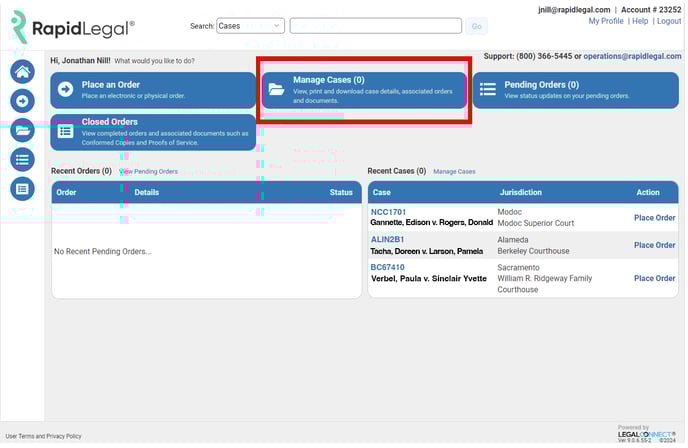Click Gannette, Edison v. Rogers, Donald text
Viewport: 688px width, 448px height.
[432, 222]
